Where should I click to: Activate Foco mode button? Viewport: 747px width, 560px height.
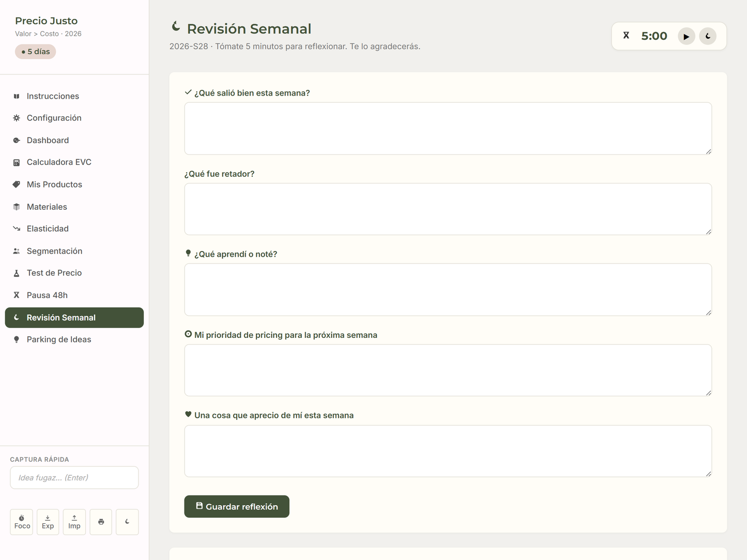[22, 522]
